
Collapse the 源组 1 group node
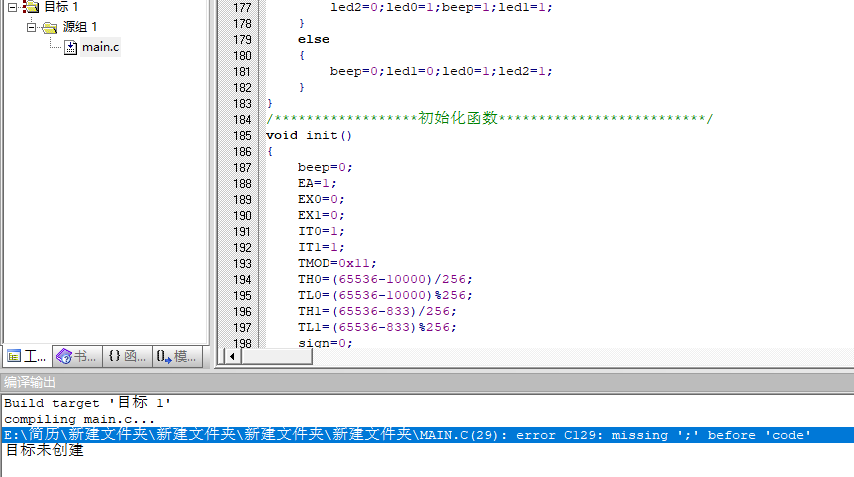[x=31, y=27]
